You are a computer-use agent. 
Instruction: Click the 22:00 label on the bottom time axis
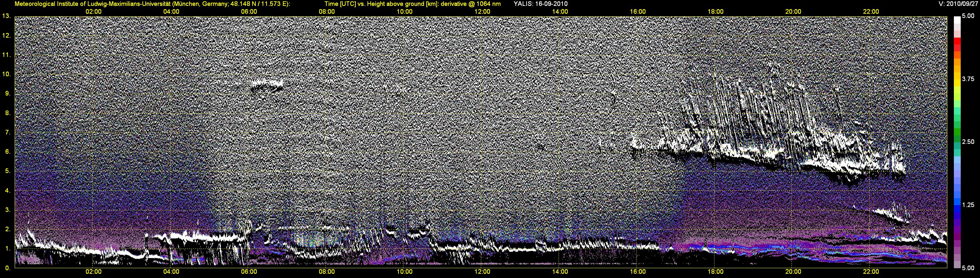871,271
